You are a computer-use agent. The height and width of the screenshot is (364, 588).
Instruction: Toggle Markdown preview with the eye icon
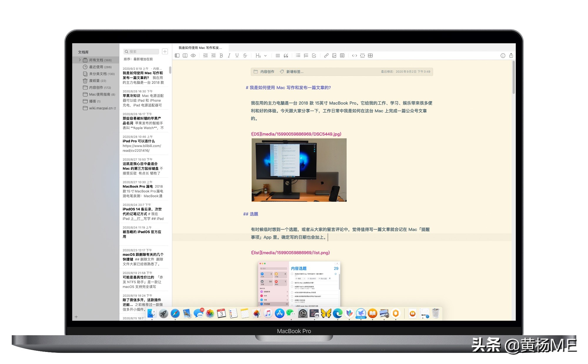click(x=193, y=55)
